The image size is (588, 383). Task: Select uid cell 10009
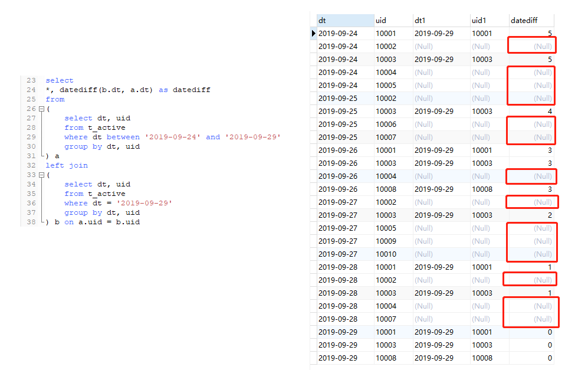pyautogui.click(x=393, y=241)
